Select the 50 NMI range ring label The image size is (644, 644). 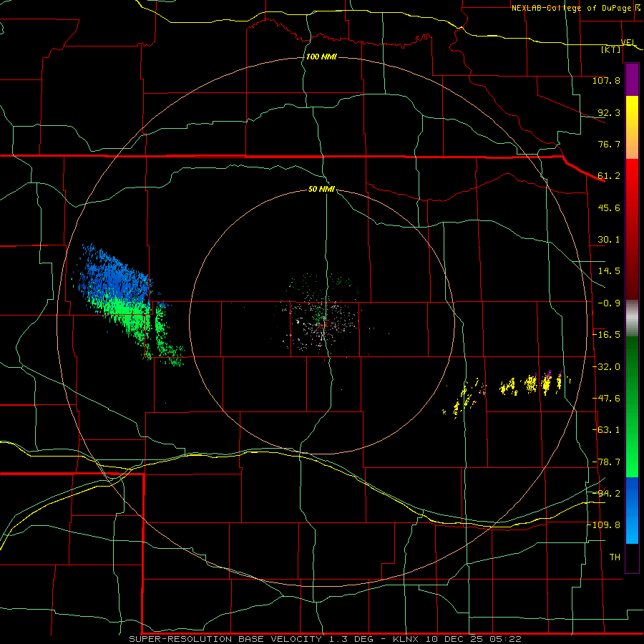pyautogui.click(x=321, y=189)
